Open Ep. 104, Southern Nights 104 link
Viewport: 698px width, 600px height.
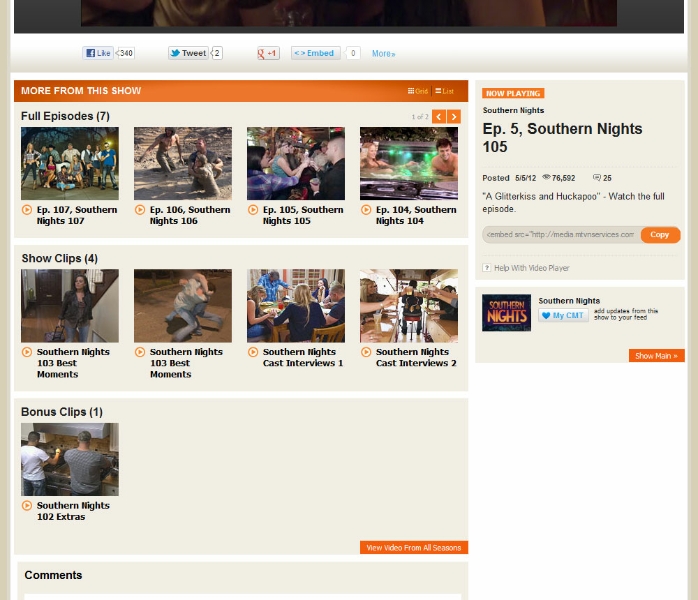point(415,215)
